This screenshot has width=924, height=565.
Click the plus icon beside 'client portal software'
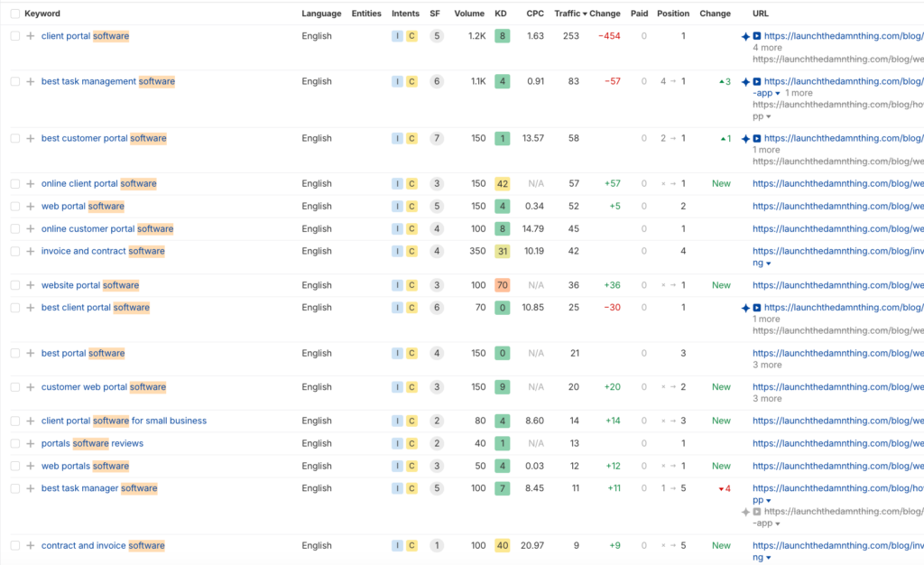[x=30, y=36]
